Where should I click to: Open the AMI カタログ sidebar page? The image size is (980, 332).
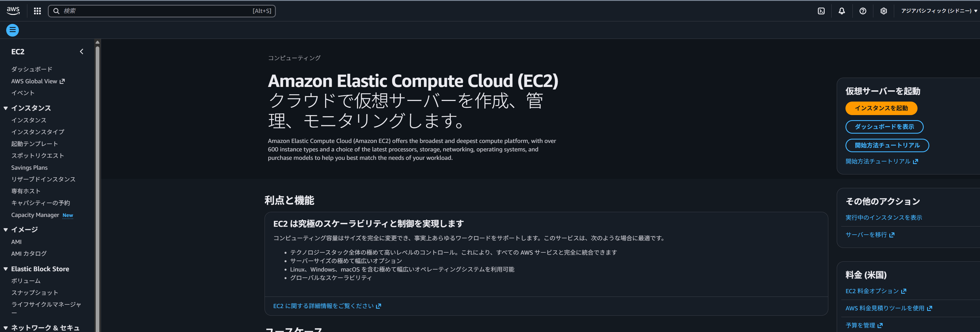coord(29,253)
